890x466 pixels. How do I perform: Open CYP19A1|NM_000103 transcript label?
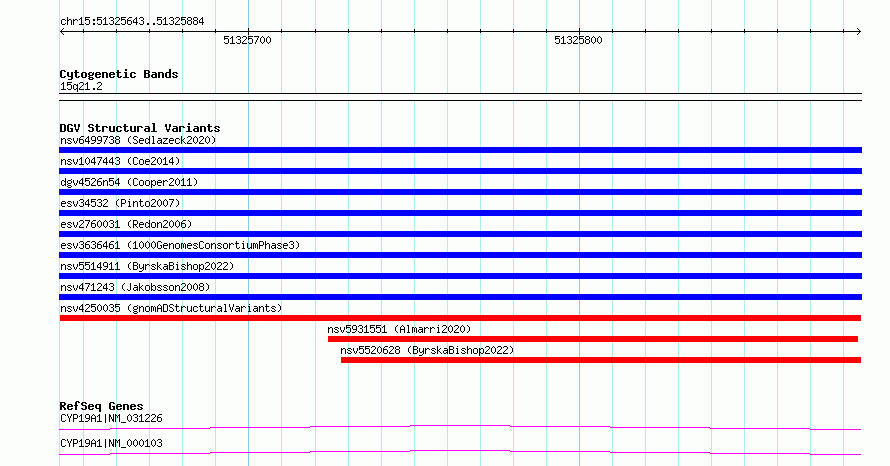pyautogui.click(x=111, y=443)
